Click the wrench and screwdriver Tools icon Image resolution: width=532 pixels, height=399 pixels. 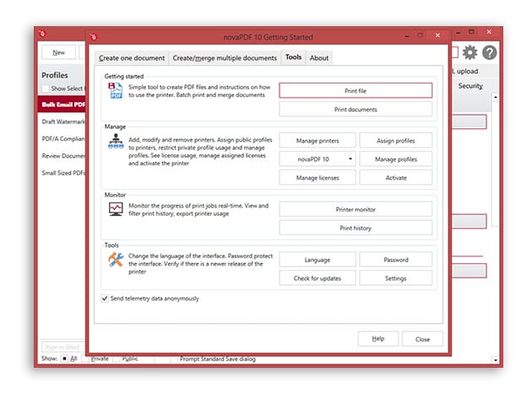click(x=116, y=260)
